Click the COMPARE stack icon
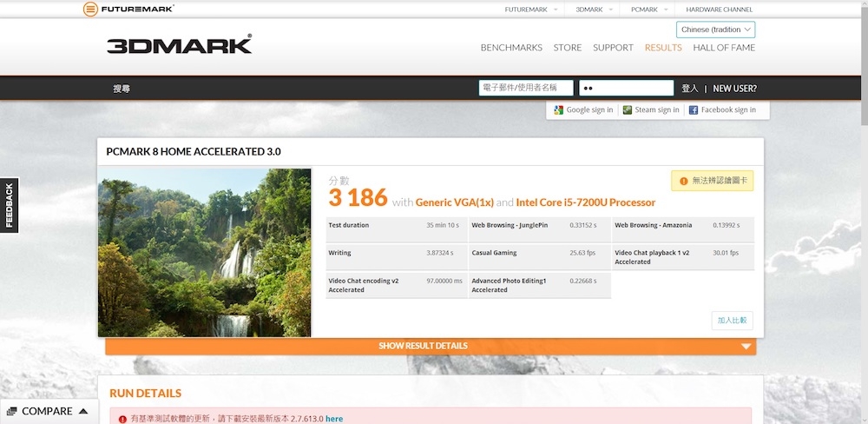This screenshot has width=868, height=424. [11, 411]
